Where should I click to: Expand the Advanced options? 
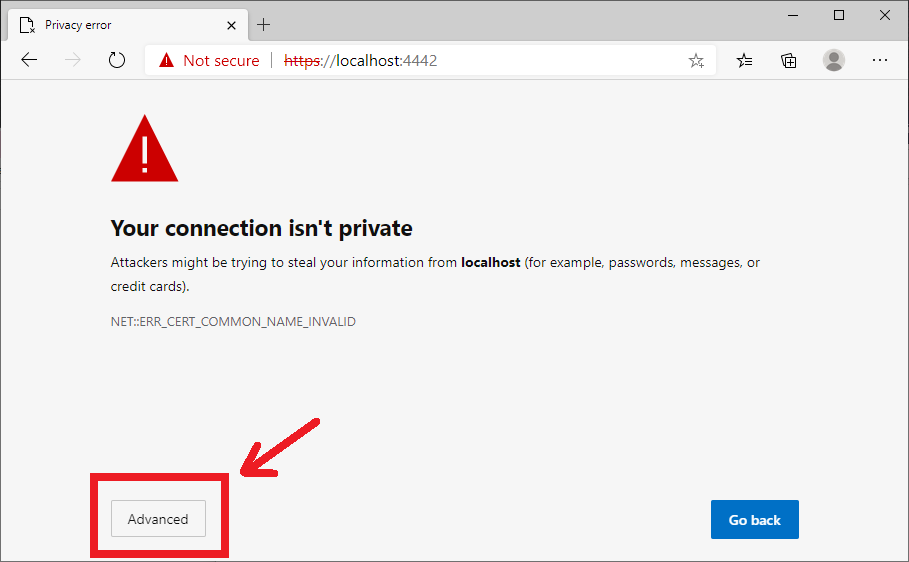(x=158, y=519)
